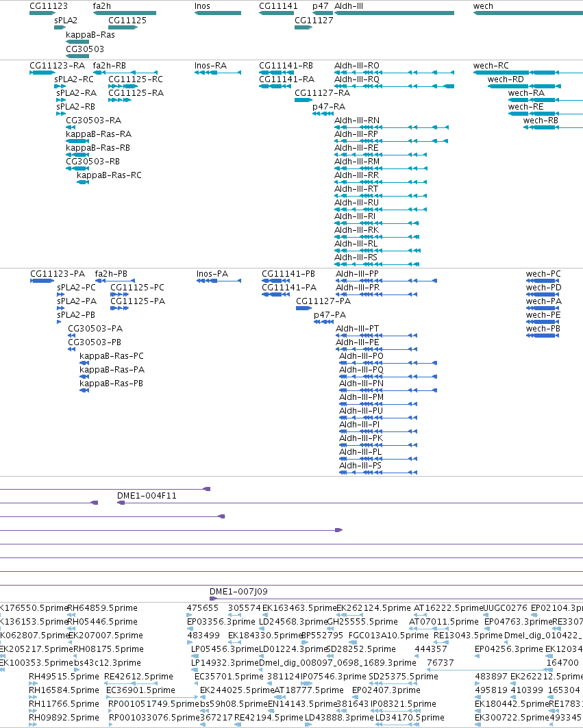
Task: Click protein wech-PB
Action: click(543, 329)
